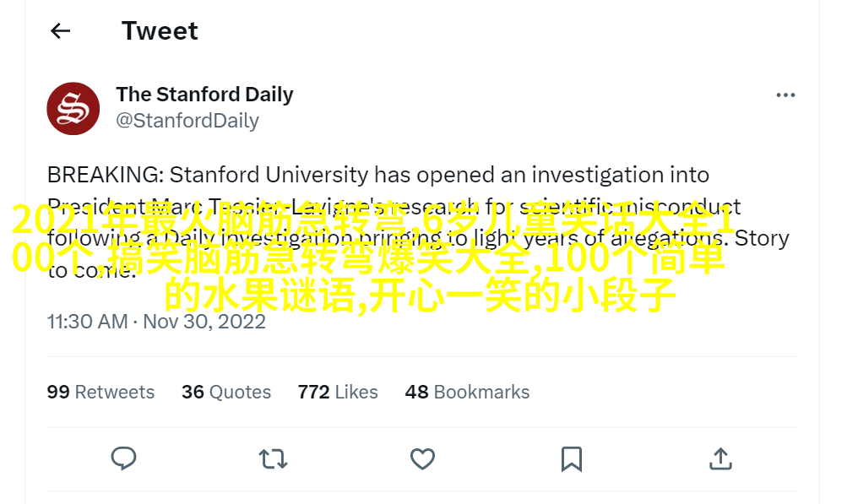Open the 36 Quotes list

226,392
